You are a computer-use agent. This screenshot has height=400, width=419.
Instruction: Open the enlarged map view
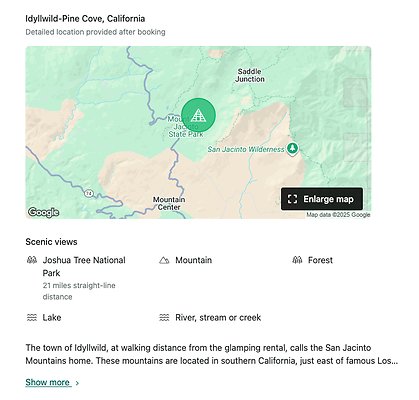322,199
